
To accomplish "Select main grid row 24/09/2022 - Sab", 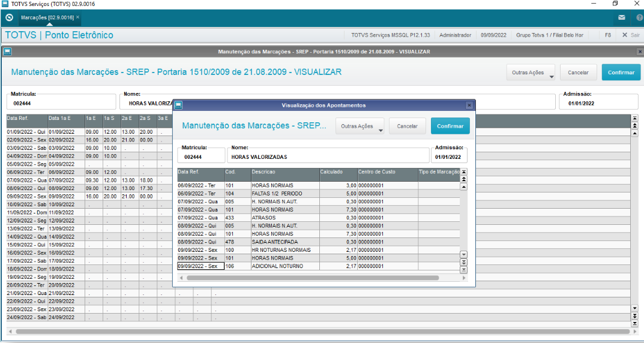I will point(318,318).
